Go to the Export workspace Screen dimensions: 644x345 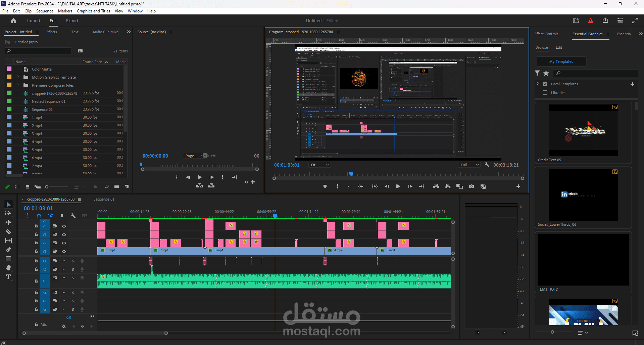72,21
